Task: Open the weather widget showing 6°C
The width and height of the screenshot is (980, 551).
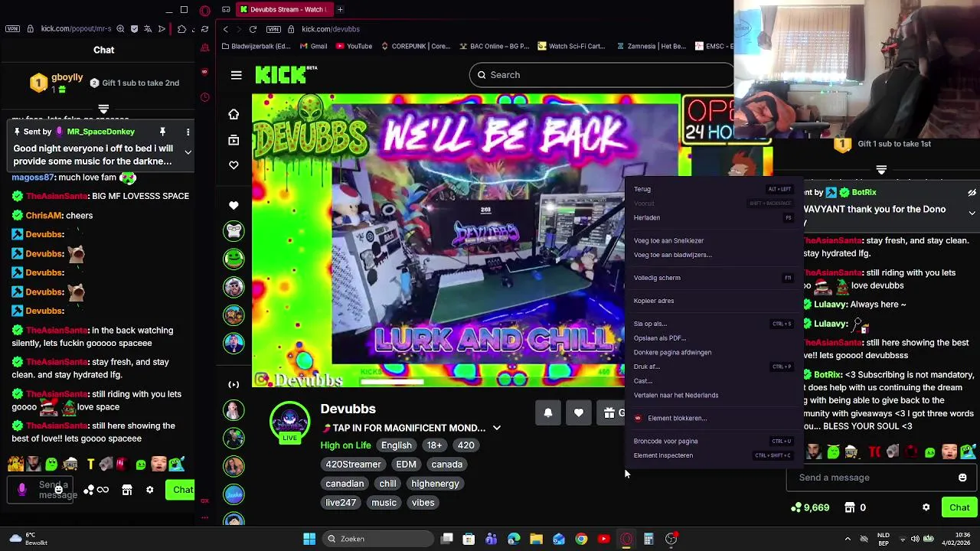Action: [x=28, y=539]
